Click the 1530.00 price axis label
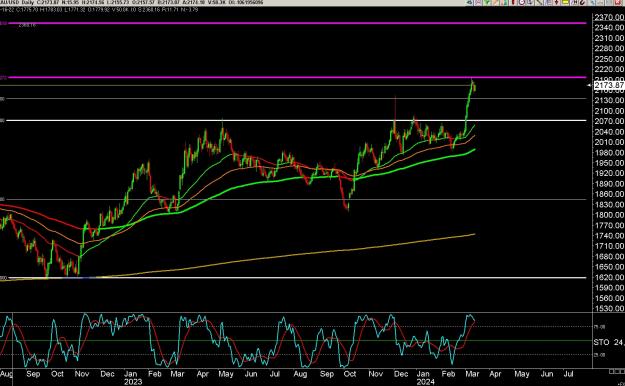The height and width of the screenshot is (386, 625). tap(609, 308)
